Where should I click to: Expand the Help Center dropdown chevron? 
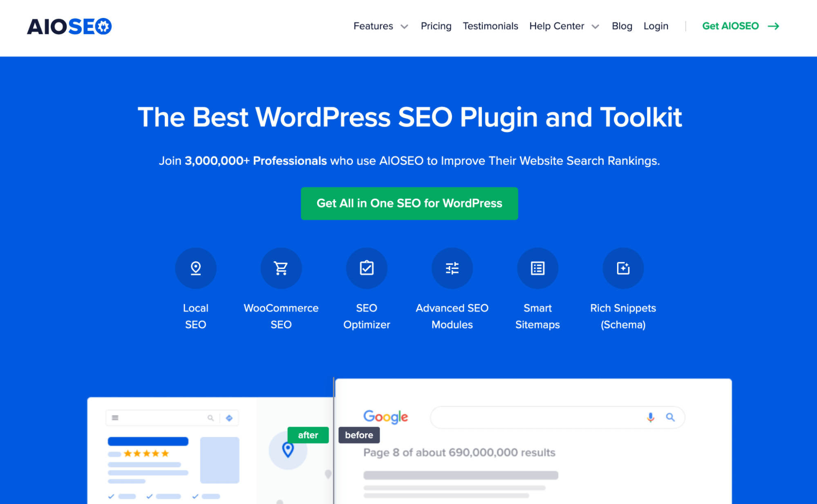pos(595,27)
